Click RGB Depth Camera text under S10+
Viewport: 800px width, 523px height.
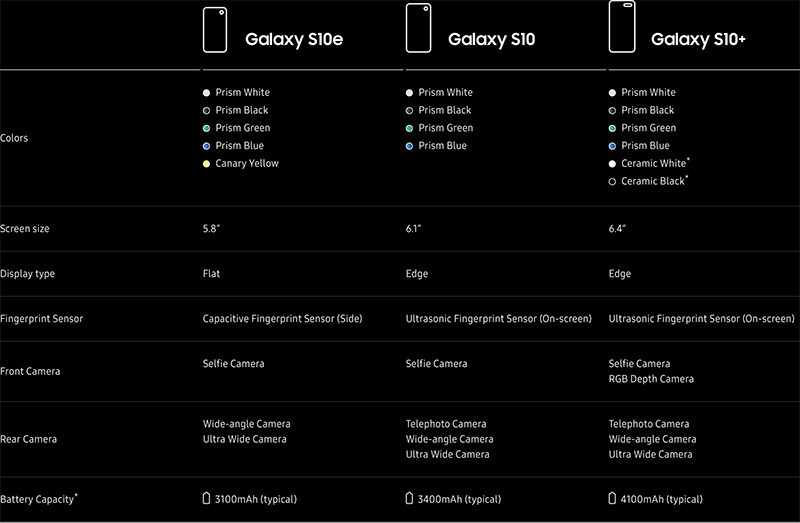click(x=651, y=379)
